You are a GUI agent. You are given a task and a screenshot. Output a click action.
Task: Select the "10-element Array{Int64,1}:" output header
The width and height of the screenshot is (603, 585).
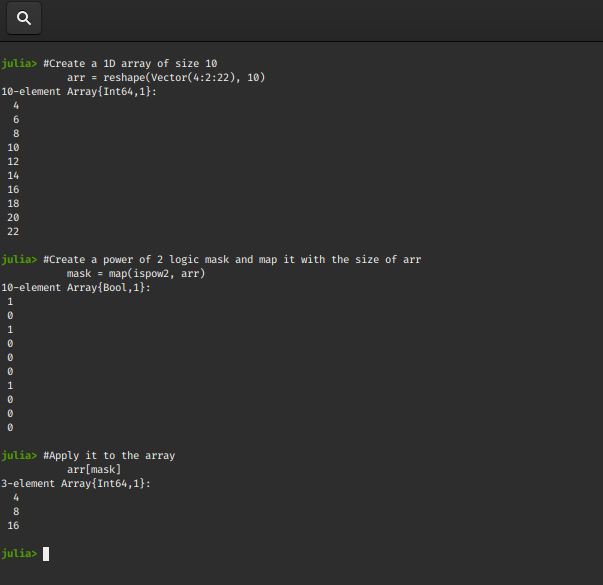tap(79, 91)
